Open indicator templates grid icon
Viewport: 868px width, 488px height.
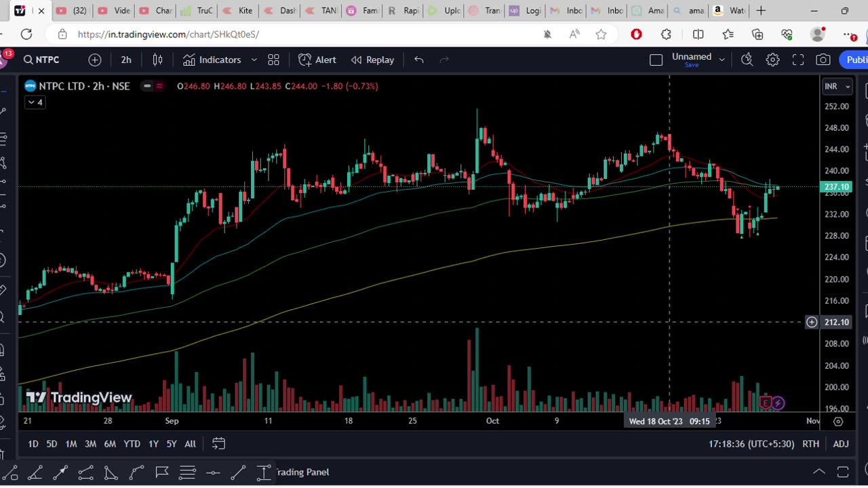(x=273, y=60)
